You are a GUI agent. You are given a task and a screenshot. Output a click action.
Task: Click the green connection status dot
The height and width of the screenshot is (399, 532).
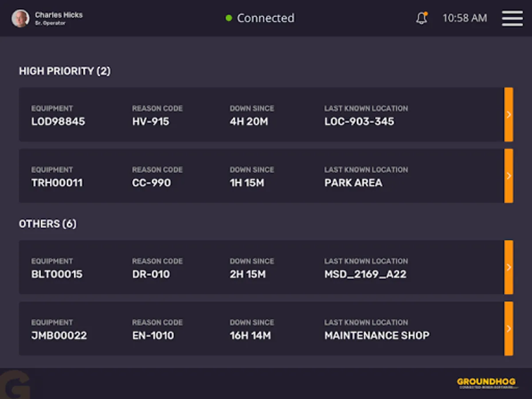coord(229,18)
